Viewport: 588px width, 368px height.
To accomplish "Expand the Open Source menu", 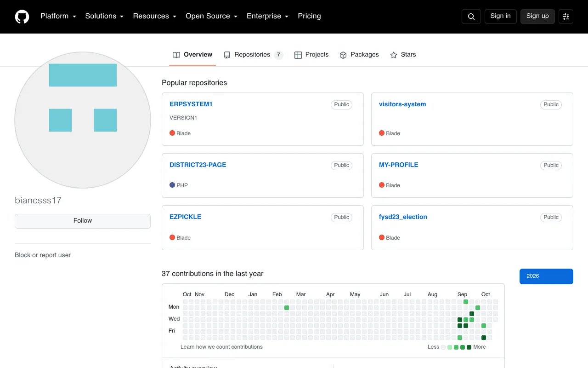I will pyautogui.click(x=211, y=16).
